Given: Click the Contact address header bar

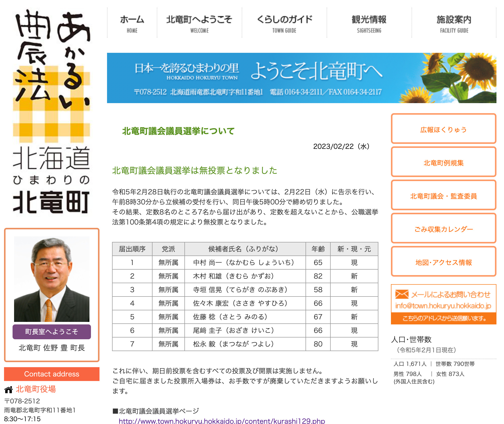Looking at the screenshot, I should pyautogui.click(x=52, y=374).
